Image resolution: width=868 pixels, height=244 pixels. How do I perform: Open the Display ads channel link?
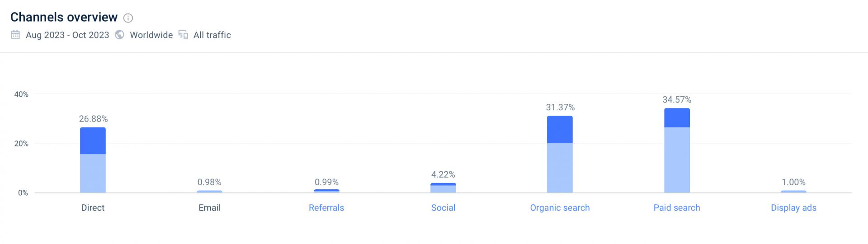tap(793, 208)
